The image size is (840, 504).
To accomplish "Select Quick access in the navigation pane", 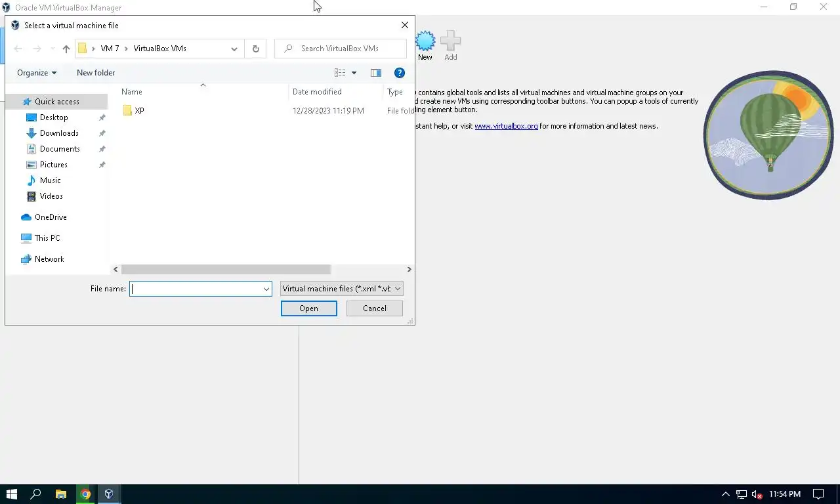I will click(56, 102).
